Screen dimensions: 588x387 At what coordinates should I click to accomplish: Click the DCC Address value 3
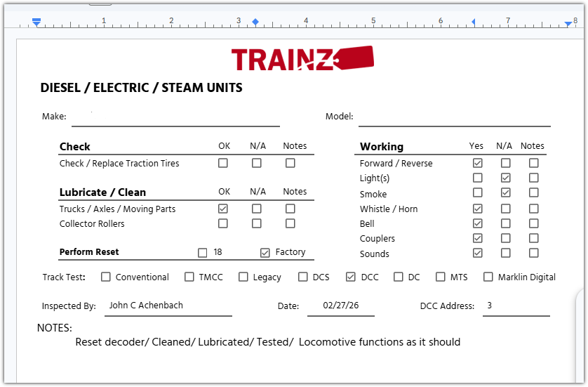[489, 306]
